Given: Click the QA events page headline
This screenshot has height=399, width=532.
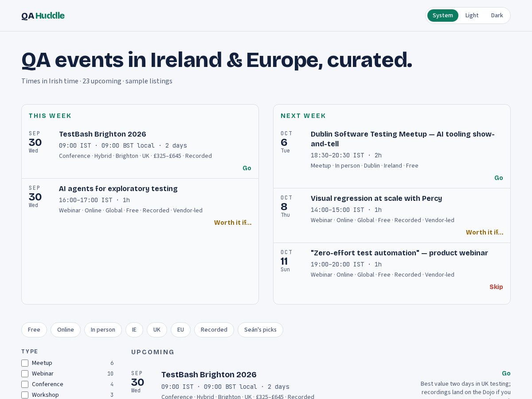Looking at the screenshot, I should (217, 60).
